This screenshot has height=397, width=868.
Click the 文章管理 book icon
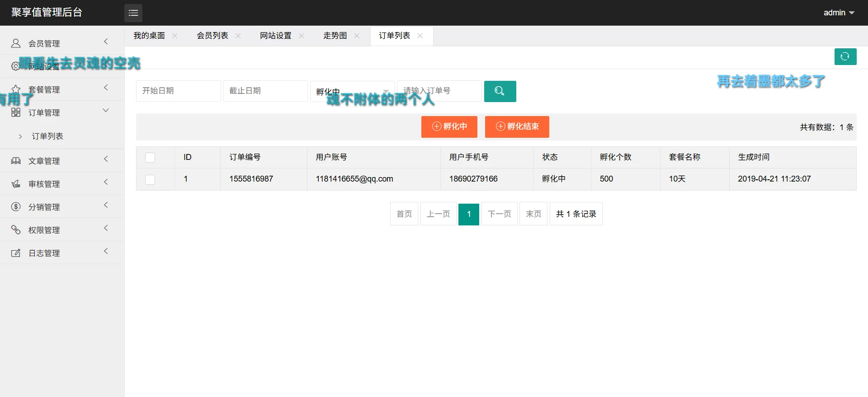16,161
